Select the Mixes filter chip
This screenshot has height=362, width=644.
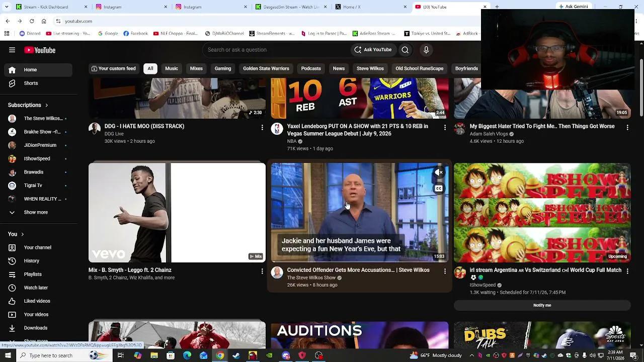click(x=196, y=68)
